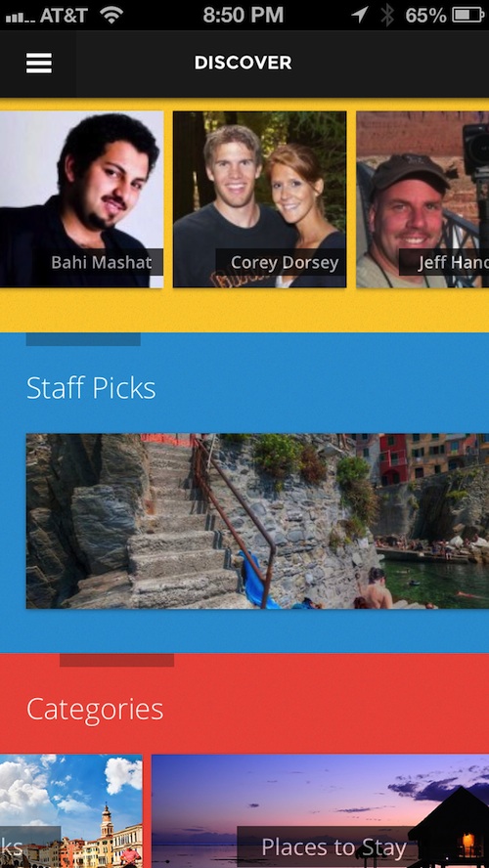Image resolution: width=489 pixels, height=868 pixels.
Task: Tap the 8:50 PM clock display
Action: (244, 15)
